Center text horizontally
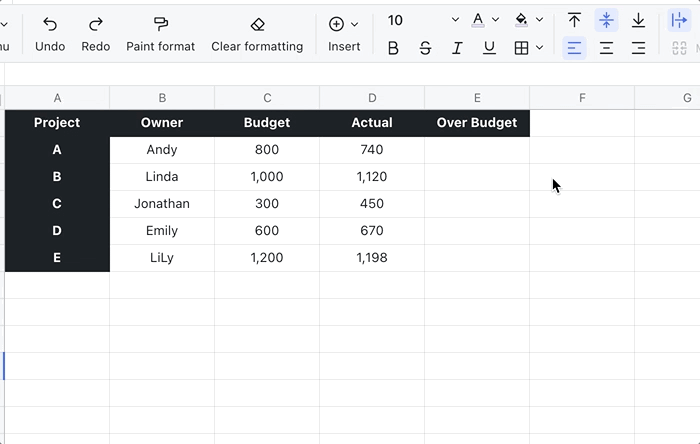This screenshot has height=444, width=700. 606,48
